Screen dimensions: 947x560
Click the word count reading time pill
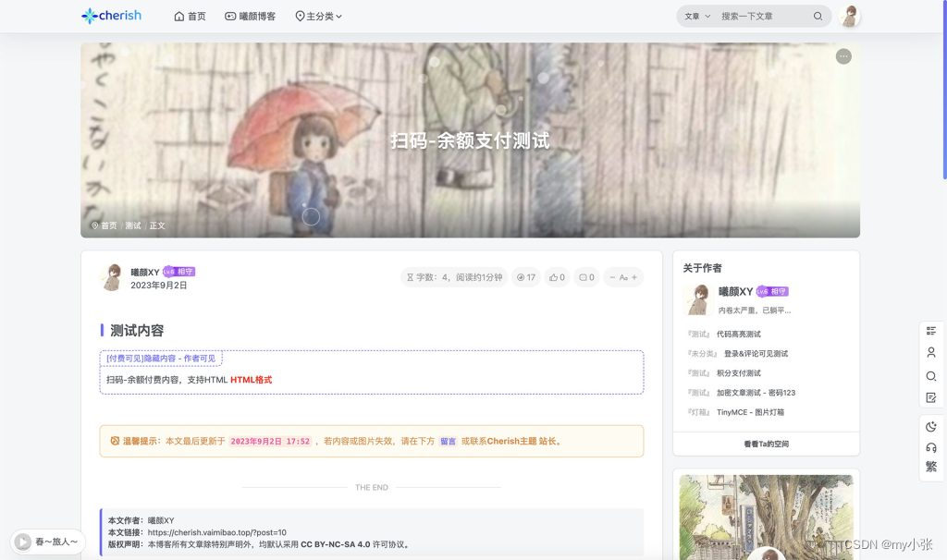(x=454, y=277)
